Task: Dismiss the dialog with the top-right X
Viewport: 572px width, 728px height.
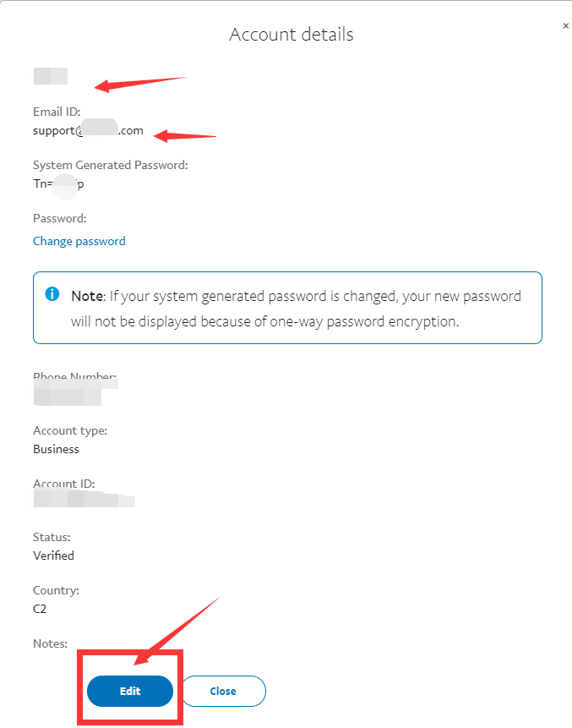Action: tap(565, 26)
